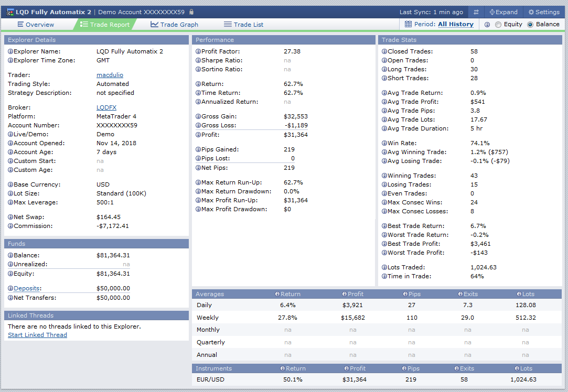Viewport: 568px width, 392px height.
Task: Click the info icon next to Max Leverage
Action: (10, 202)
